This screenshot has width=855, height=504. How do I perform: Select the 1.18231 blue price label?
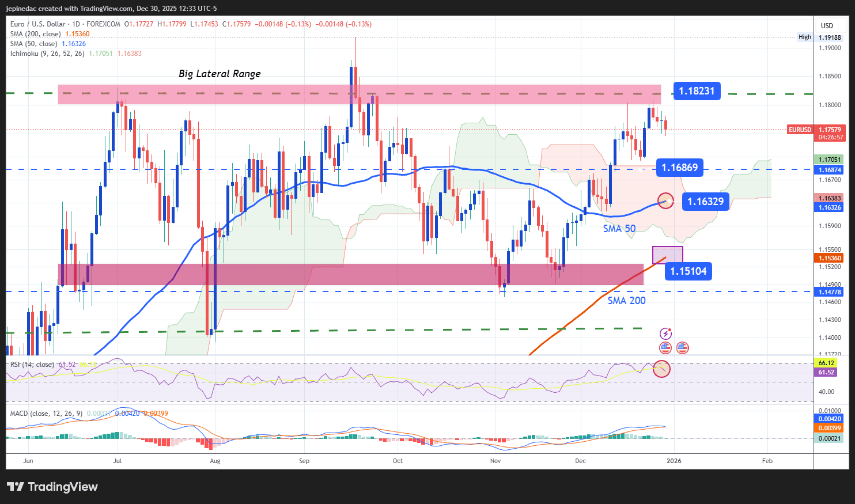(696, 91)
